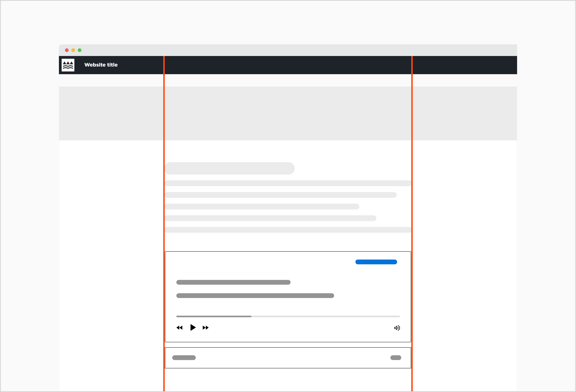Click the blue link bar in player card
The image size is (576, 392).
point(376,262)
